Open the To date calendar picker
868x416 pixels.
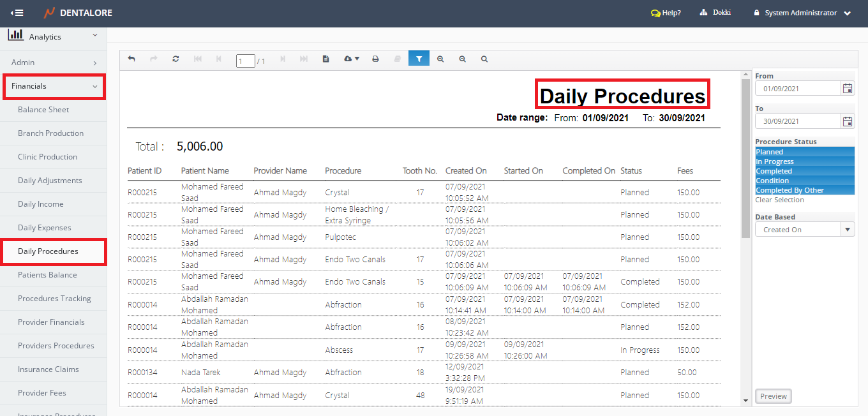(848, 121)
